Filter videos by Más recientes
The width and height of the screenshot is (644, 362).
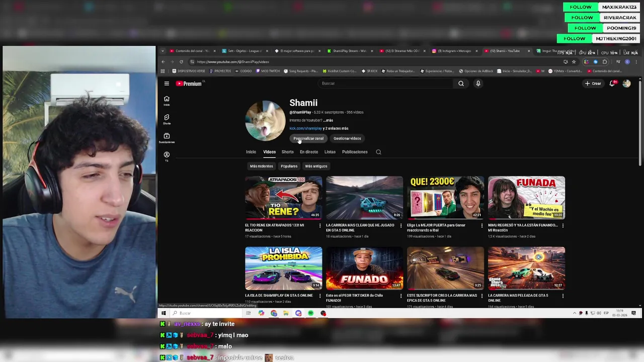tap(262, 166)
